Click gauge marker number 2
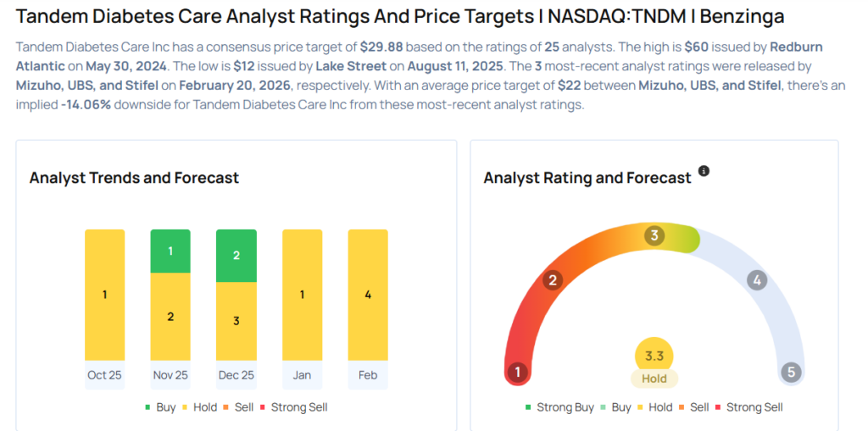This screenshot has width=868, height=431. 554,280
